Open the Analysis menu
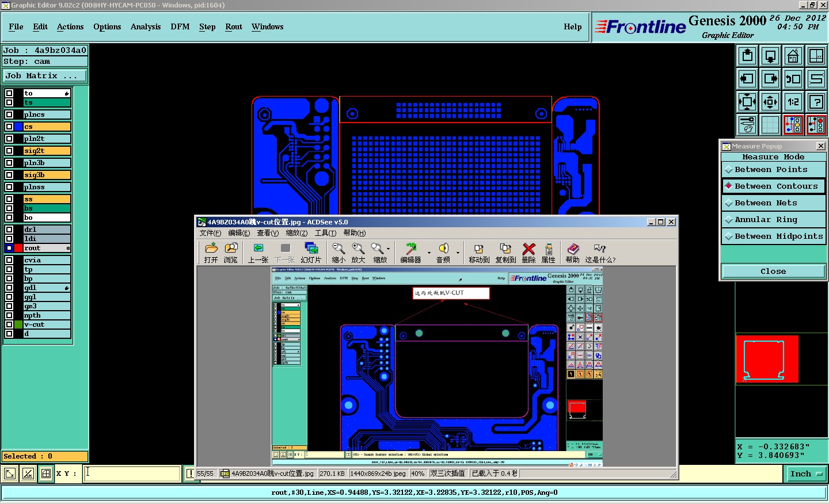This screenshot has width=829, height=504. click(x=146, y=27)
